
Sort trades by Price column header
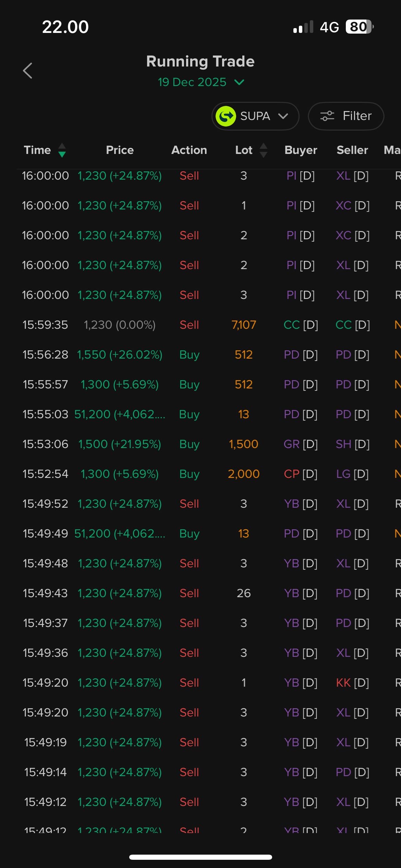tap(120, 150)
